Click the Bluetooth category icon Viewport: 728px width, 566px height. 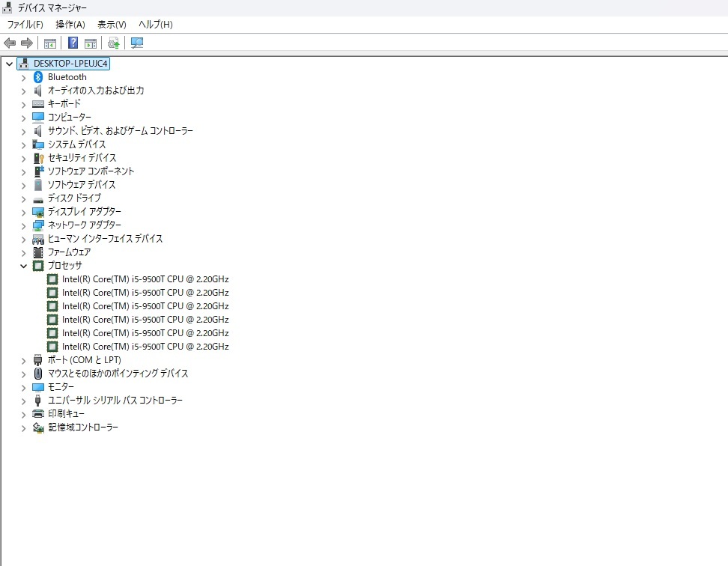click(38, 77)
